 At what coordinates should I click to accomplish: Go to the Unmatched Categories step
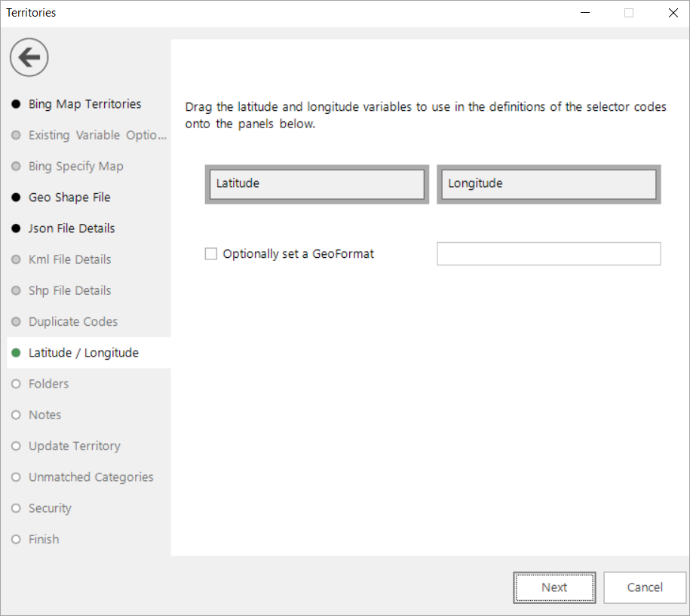(90, 477)
